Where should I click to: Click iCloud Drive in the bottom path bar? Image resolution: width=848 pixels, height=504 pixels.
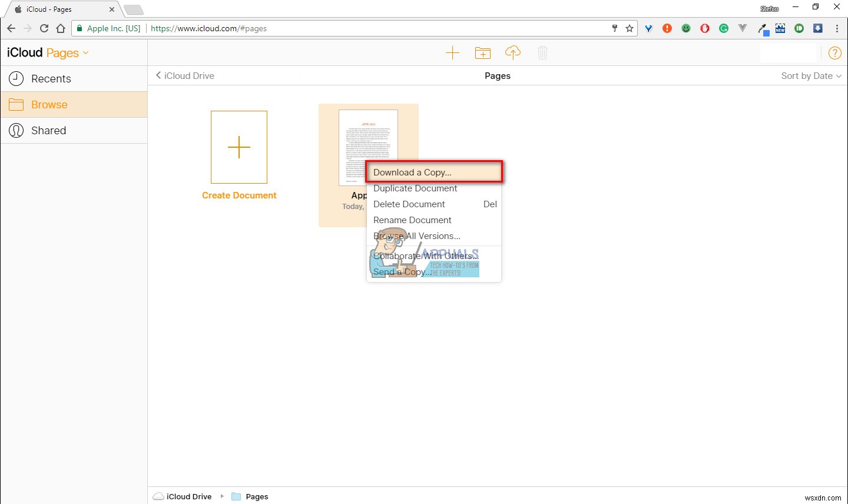pos(183,496)
